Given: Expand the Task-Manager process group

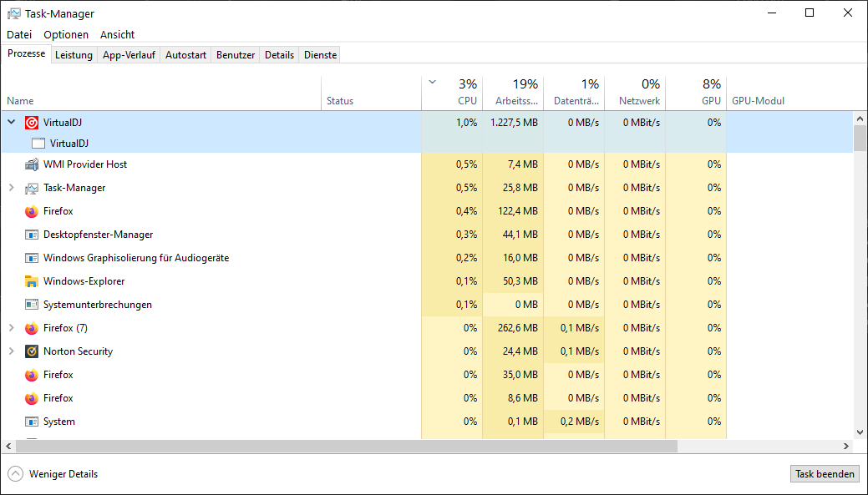Looking at the screenshot, I should click(x=11, y=188).
